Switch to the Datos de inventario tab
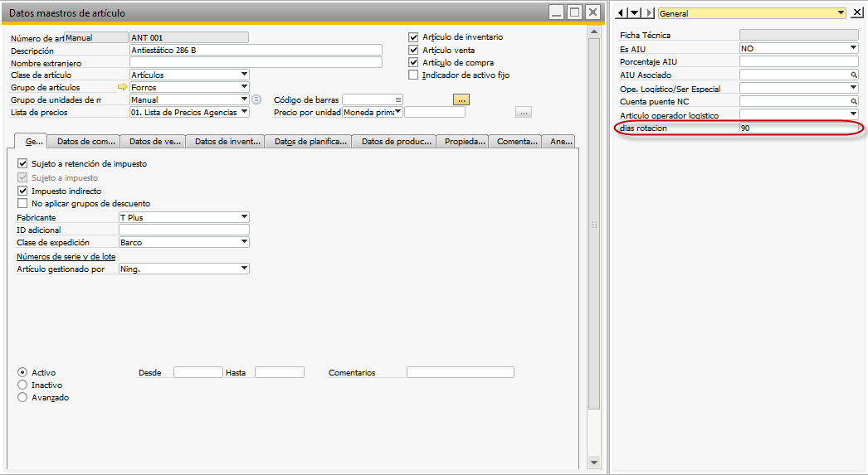The image size is (868, 475). (224, 142)
